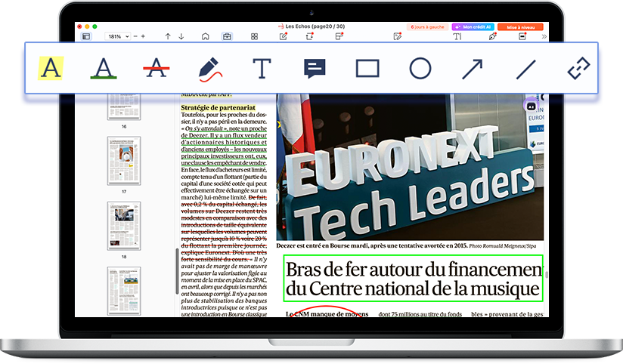The image size is (623, 364).
Task: Open the form fill and sign icon
Action: click(398, 36)
